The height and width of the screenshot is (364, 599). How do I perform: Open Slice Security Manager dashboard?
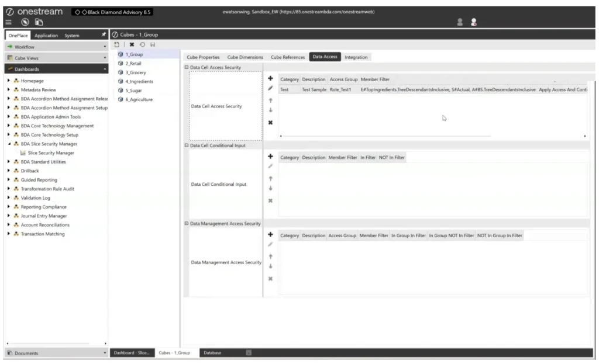(x=51, y=153)
